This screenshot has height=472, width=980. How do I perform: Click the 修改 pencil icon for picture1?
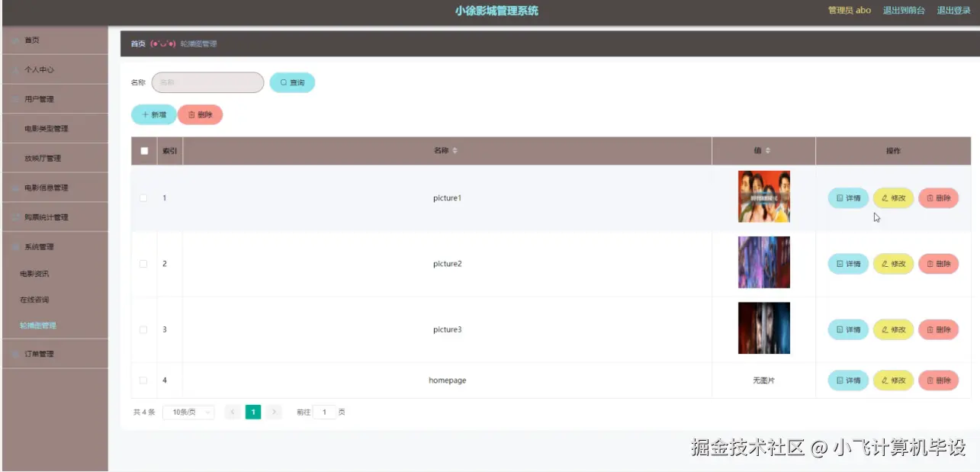[x=885, y=198]
